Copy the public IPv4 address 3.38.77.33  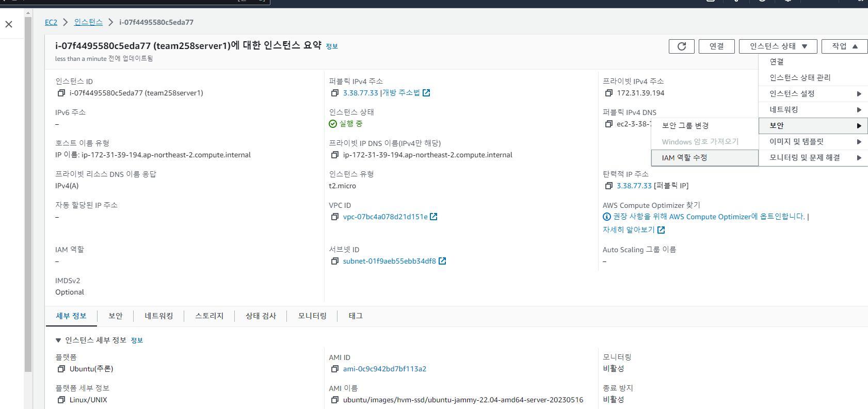pos(335,93)
